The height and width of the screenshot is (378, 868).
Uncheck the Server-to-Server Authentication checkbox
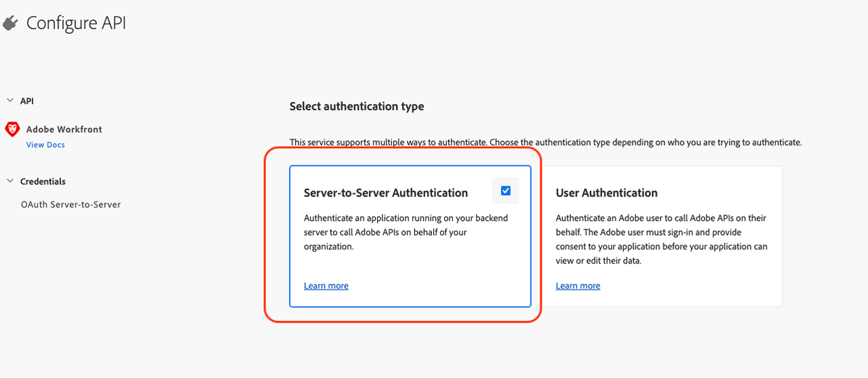pos(505,191)
